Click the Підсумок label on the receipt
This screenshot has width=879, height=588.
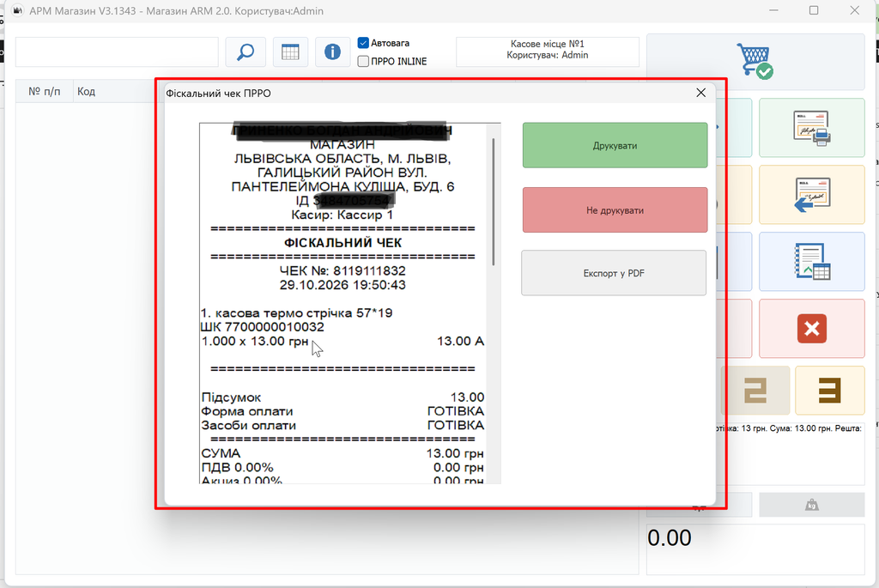point(231,397)
